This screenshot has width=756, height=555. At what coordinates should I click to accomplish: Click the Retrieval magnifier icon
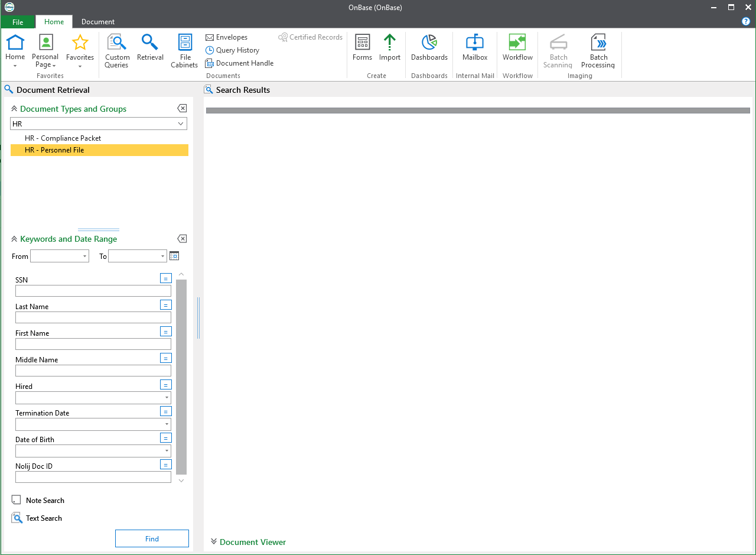(150, 42)
